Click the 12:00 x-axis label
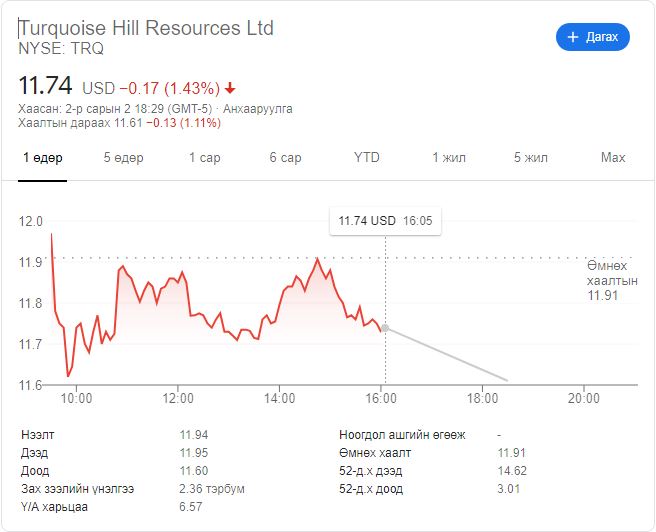Image resolution: width=656 pixels, height=532 pixels. (178, 398)
